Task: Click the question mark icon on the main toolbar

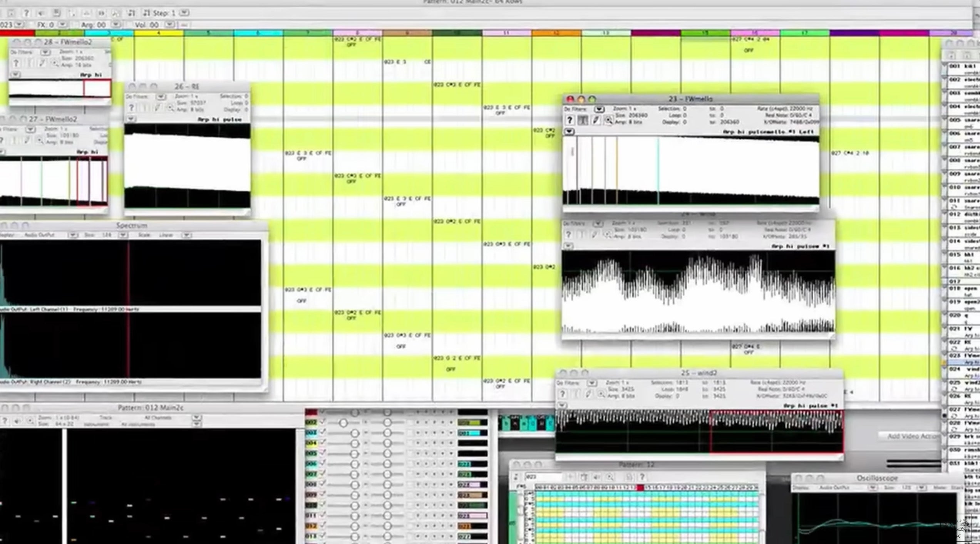Action: point(26,13)
